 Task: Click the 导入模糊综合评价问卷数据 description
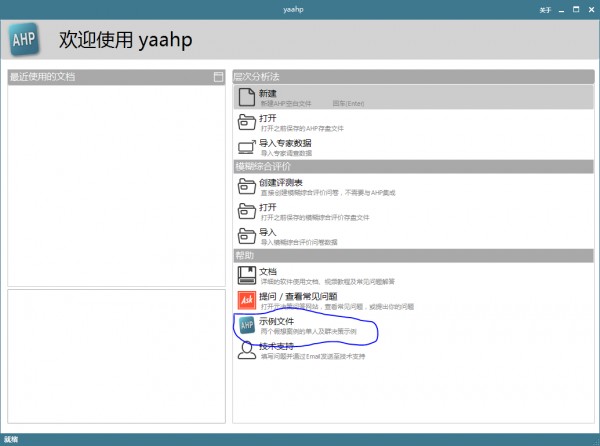pyautogui.click(x=299, y=242)
